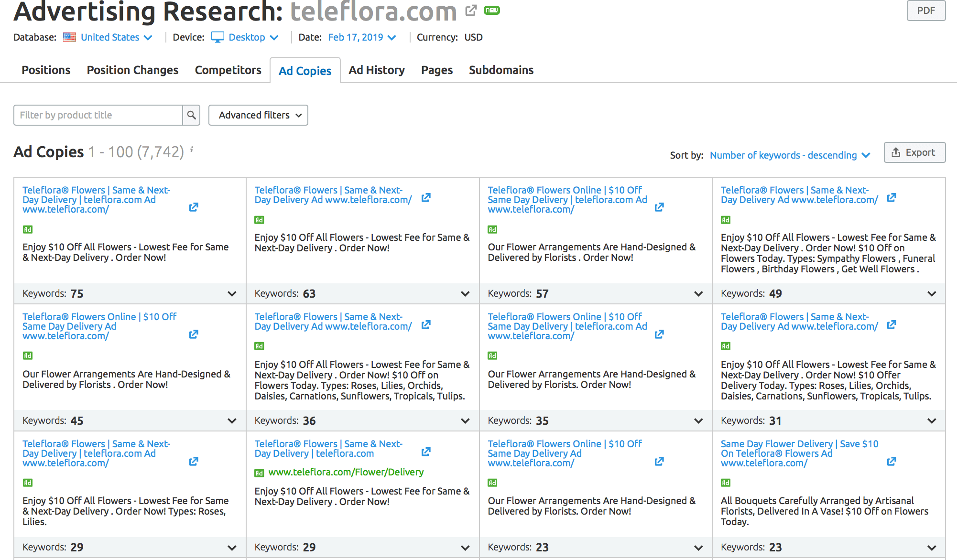Expand Keywords: 45 chevron
This screenshot has width=957, height=560.
pyautogui.click(x=232, y=421)
